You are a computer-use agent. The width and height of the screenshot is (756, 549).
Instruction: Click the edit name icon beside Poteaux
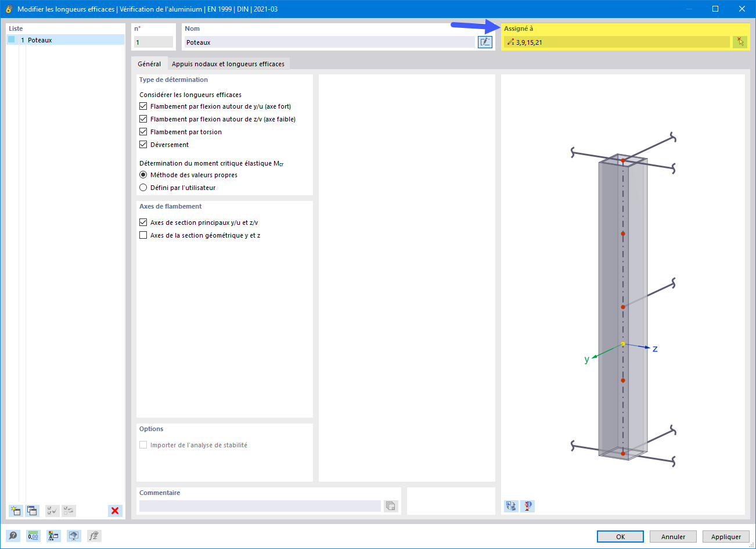(485, 42)
